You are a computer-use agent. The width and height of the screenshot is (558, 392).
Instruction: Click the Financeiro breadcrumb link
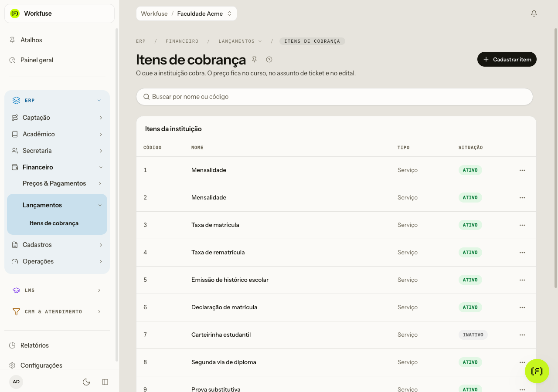[x=182, y=41]
